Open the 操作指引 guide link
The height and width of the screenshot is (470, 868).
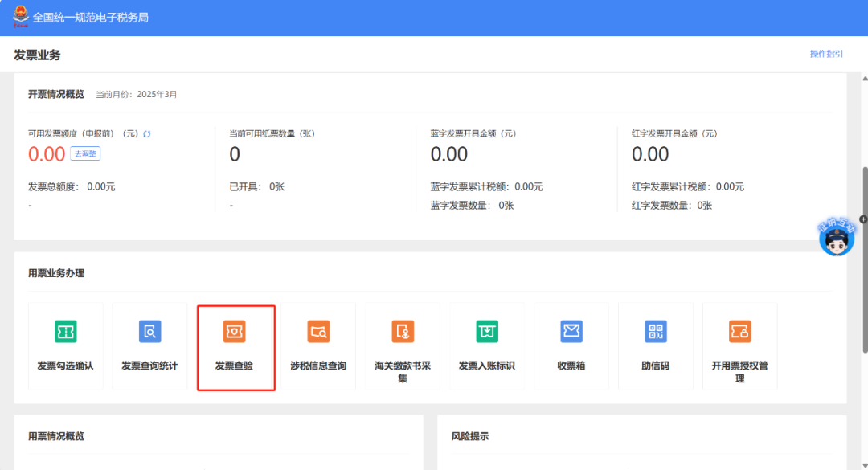tap(826, 54)
